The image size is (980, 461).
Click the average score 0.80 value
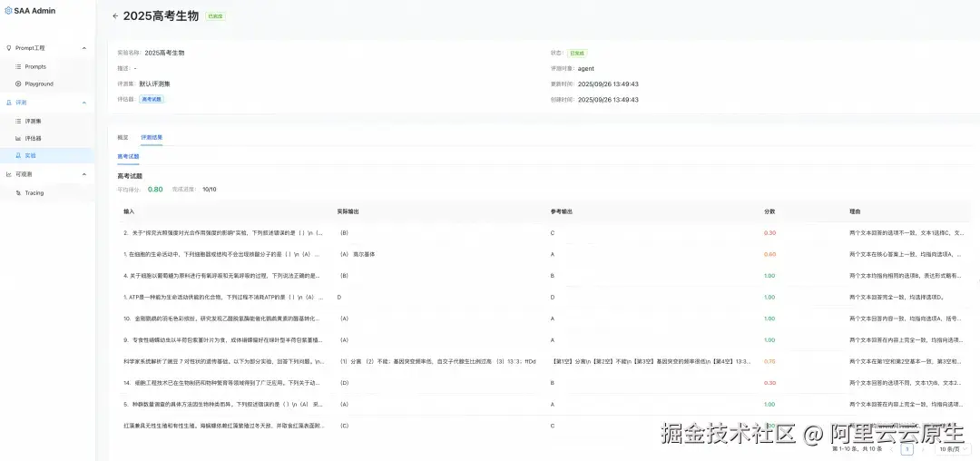(x=155, y=190)
